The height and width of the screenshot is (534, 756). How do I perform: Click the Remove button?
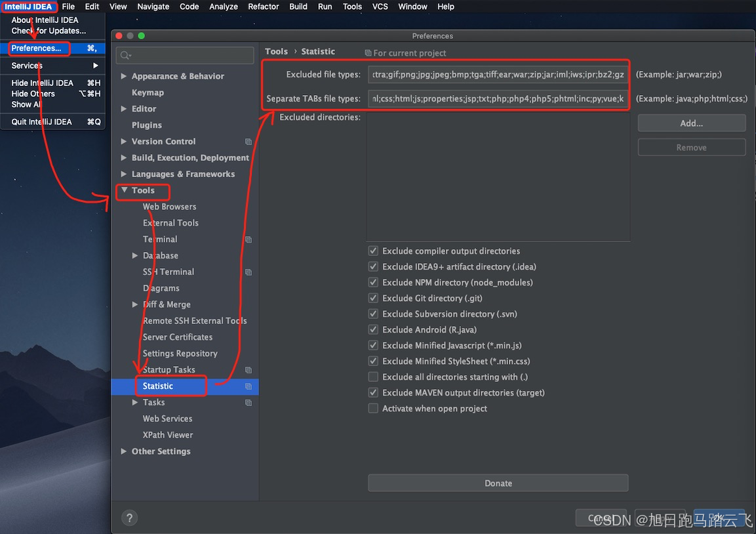coord(691,148)
